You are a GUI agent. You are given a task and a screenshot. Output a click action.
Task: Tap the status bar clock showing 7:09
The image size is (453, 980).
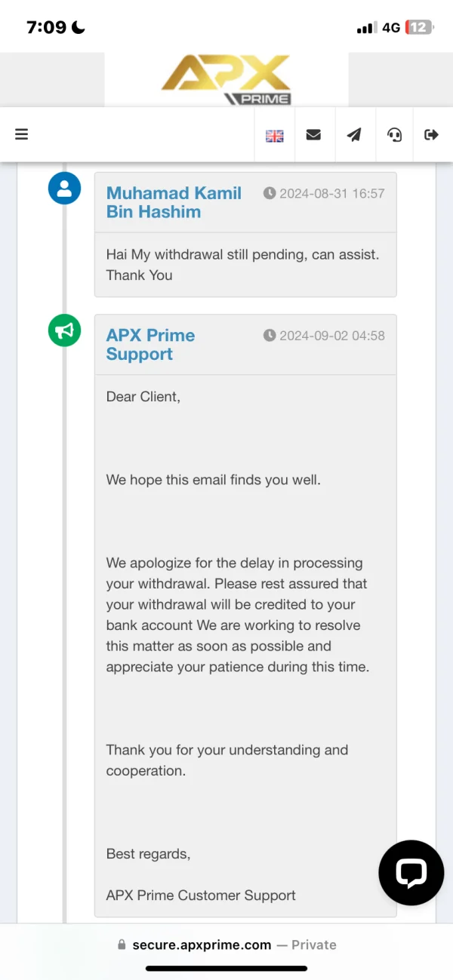[x=47, y=28]
